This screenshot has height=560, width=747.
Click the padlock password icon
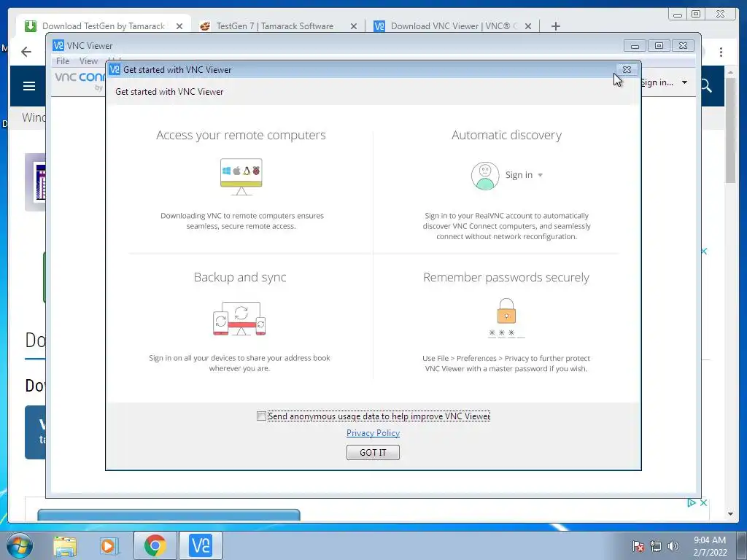pos(506,311)
